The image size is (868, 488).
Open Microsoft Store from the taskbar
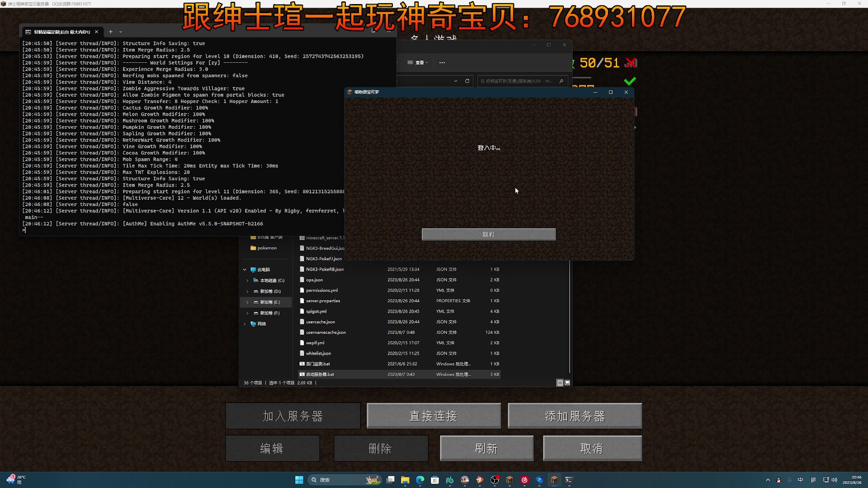(x=435, y=480)
